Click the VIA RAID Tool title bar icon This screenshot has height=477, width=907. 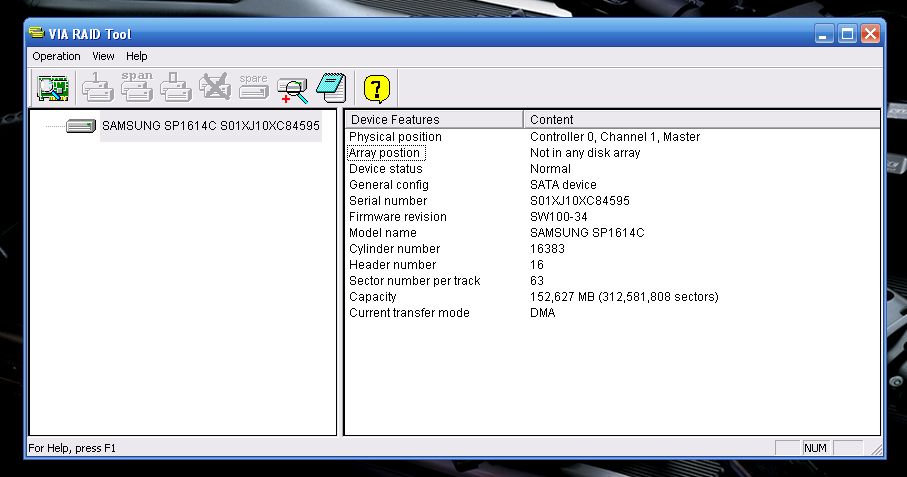(36, 33)
